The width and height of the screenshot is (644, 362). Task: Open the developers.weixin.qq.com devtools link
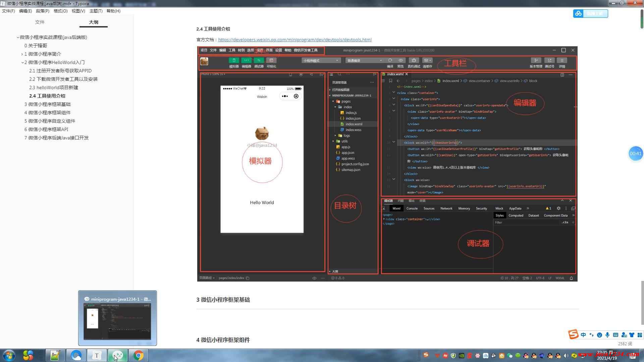pyautogui.click(x=294, y=40)
